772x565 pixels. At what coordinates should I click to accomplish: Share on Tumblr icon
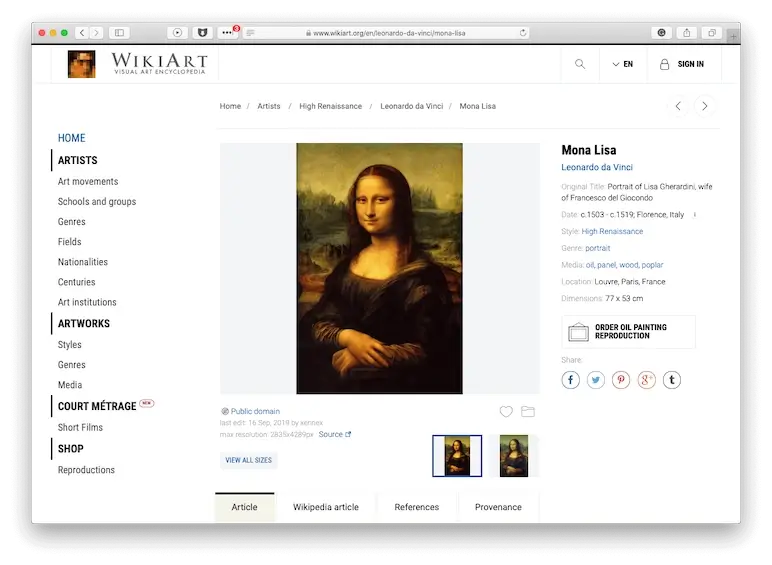672,380
